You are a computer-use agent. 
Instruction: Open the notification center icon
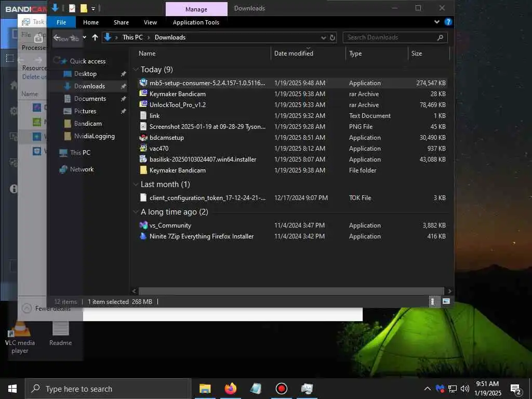(516, 389)
